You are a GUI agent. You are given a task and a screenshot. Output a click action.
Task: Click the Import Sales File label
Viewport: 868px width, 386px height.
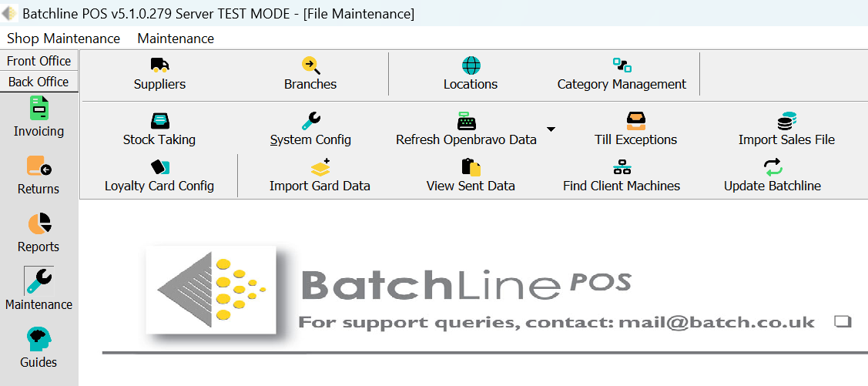click(786, 139)
